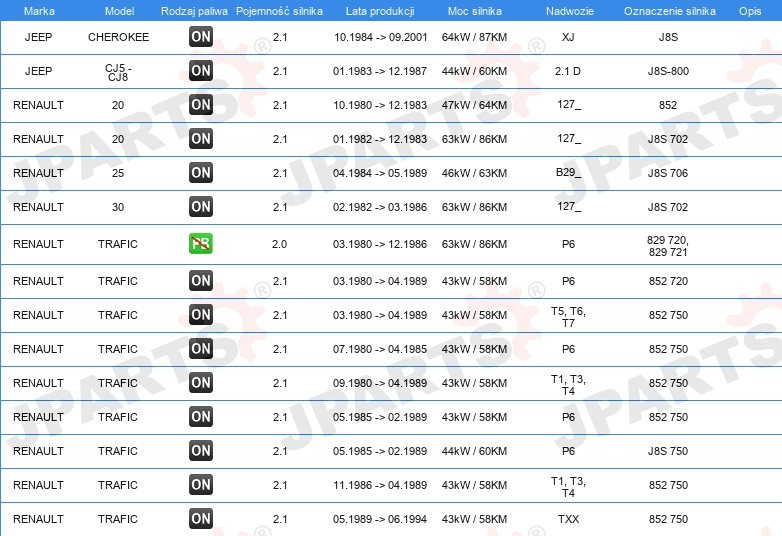Image resolution: width=782 pixels, height=536 pixels.
Task: Click the Nadwozie column header
Action: (570, 11)
